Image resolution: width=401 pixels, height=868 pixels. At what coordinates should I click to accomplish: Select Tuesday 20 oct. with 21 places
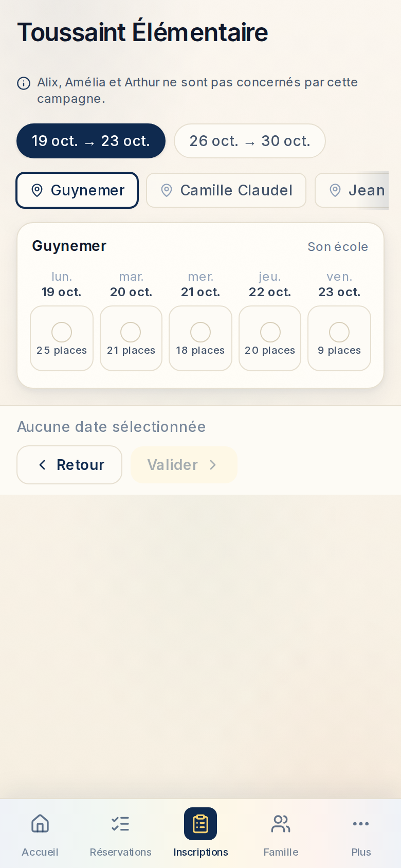point(131,338)
